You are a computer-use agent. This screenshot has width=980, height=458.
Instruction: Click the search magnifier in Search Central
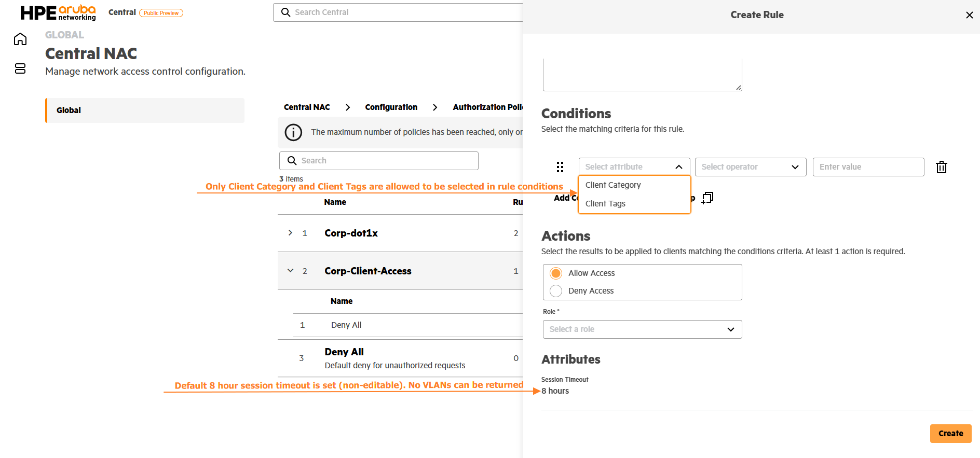285,12
